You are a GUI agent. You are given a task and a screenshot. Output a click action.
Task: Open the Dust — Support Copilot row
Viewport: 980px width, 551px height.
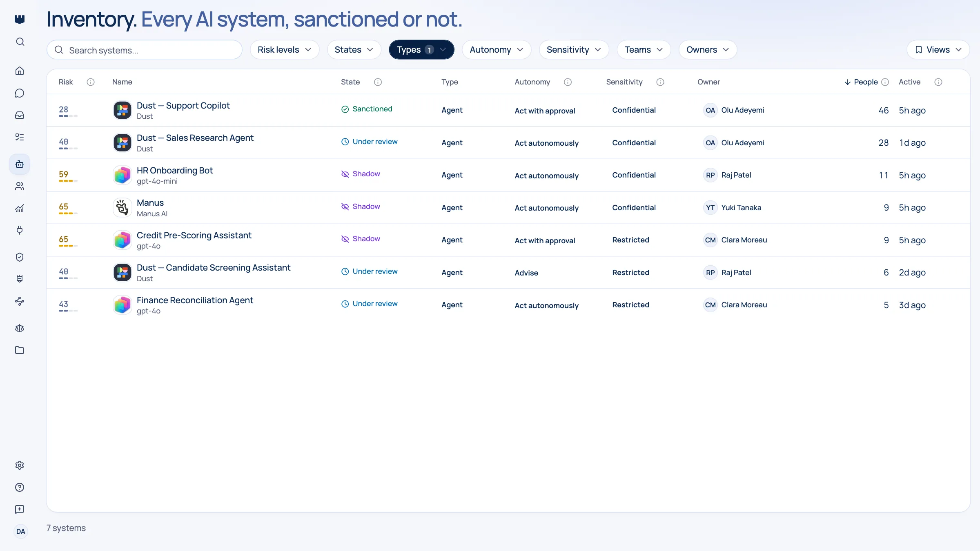(x=508, y=110)
